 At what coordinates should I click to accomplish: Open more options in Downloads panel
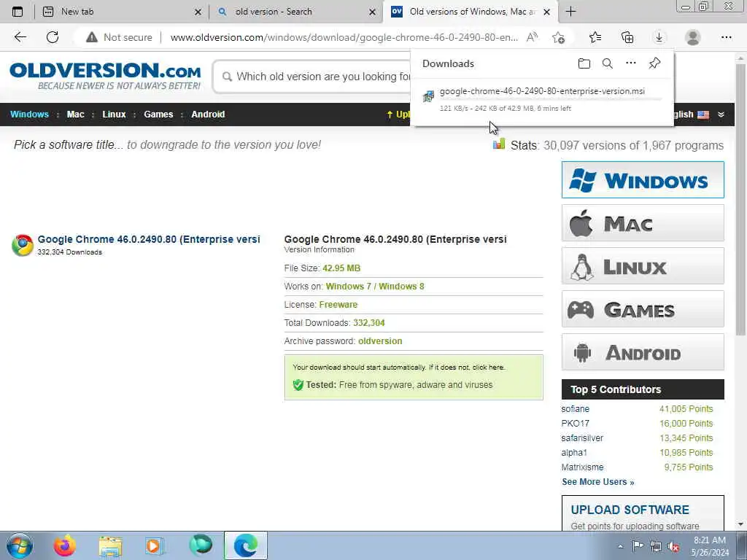(x=631, y=63)
